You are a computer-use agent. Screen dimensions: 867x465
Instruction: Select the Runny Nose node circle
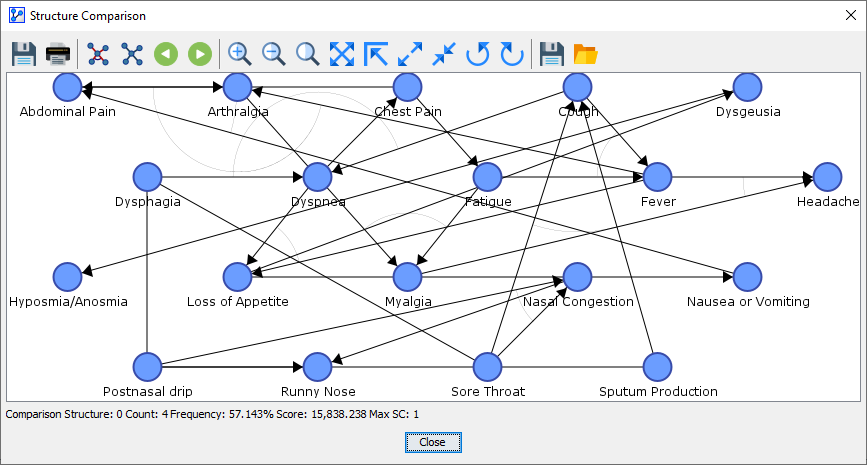pyautogui.click(x=317, y=367)
